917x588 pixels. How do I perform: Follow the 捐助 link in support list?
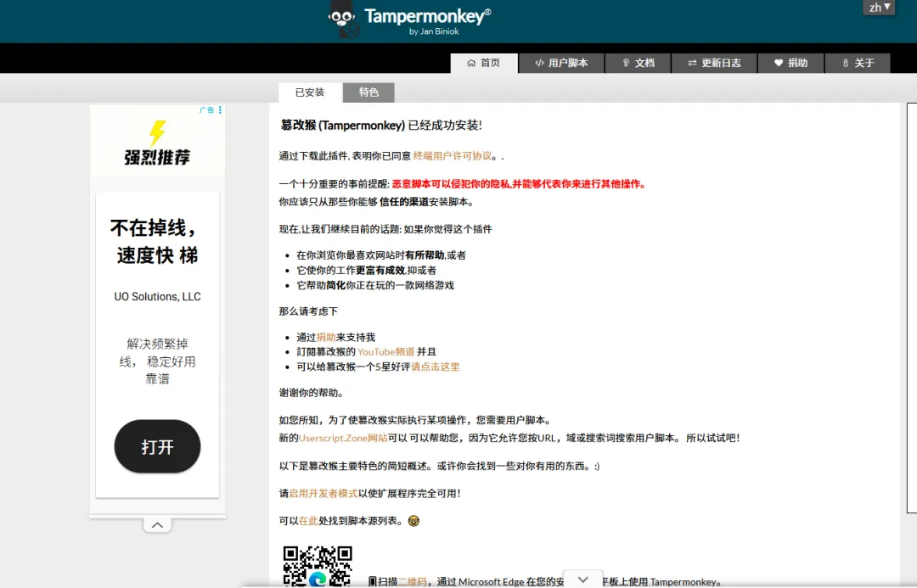[x=326, y=337]
